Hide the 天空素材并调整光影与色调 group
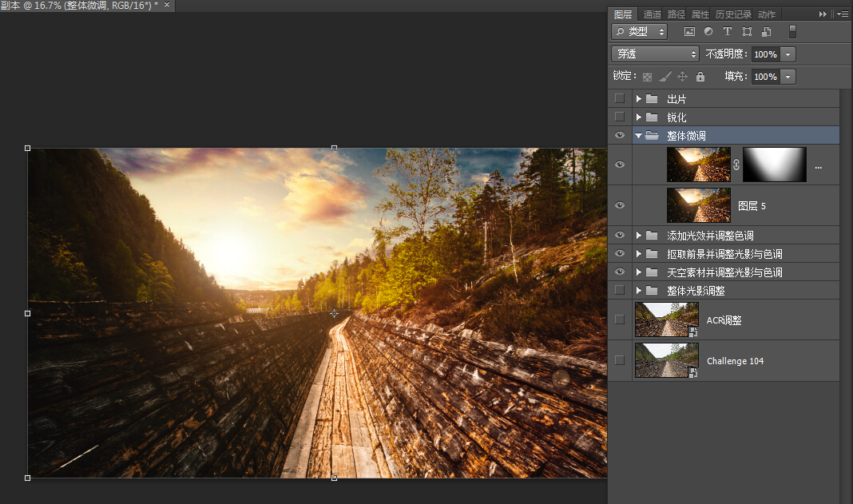 tap(620, 272)
